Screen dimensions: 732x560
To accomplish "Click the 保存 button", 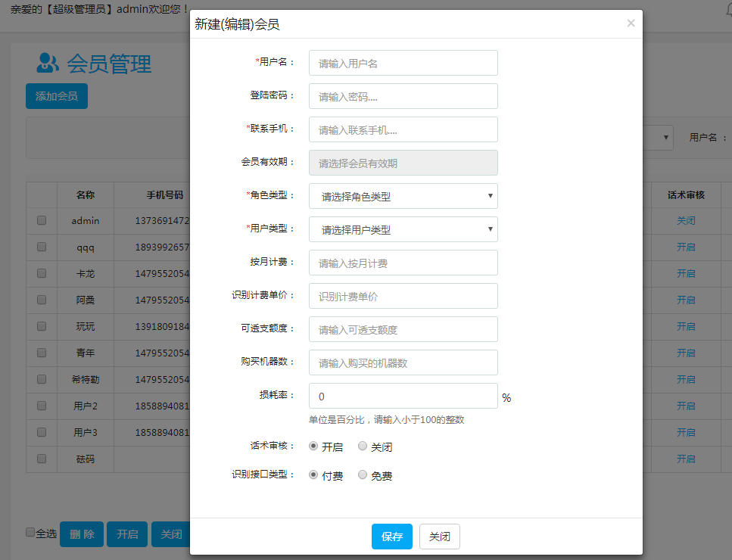I will [391, 537].
